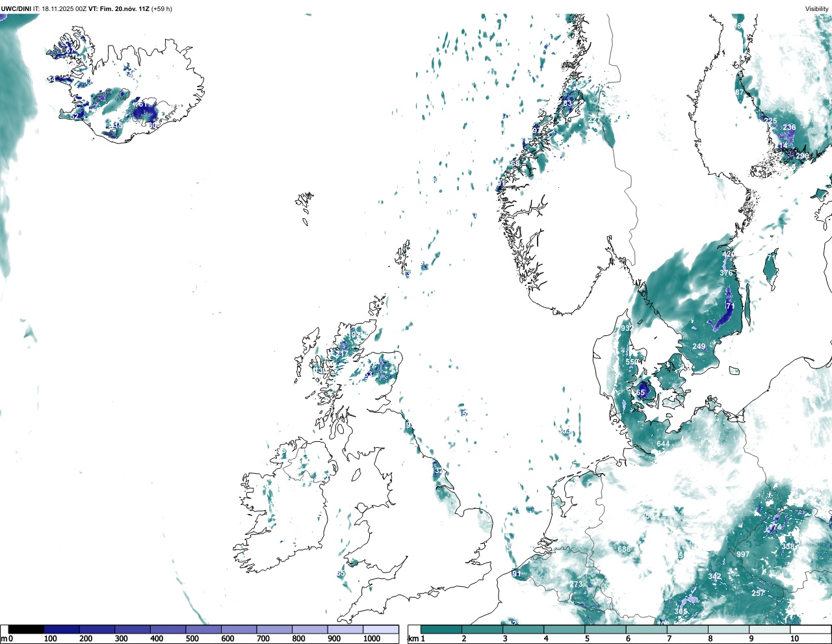Click the 4–5 km legend color block
The height and width of the screenshot is (644, 832).
click(564, 629)
